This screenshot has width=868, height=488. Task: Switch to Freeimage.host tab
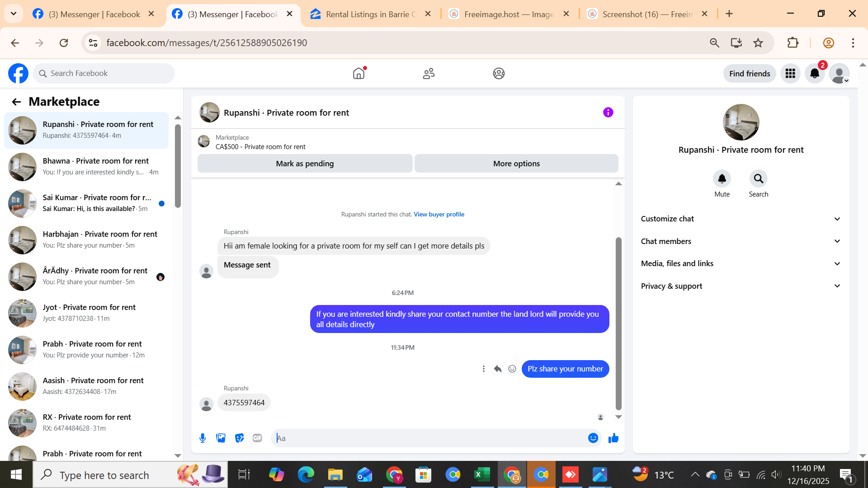[509, 14]
